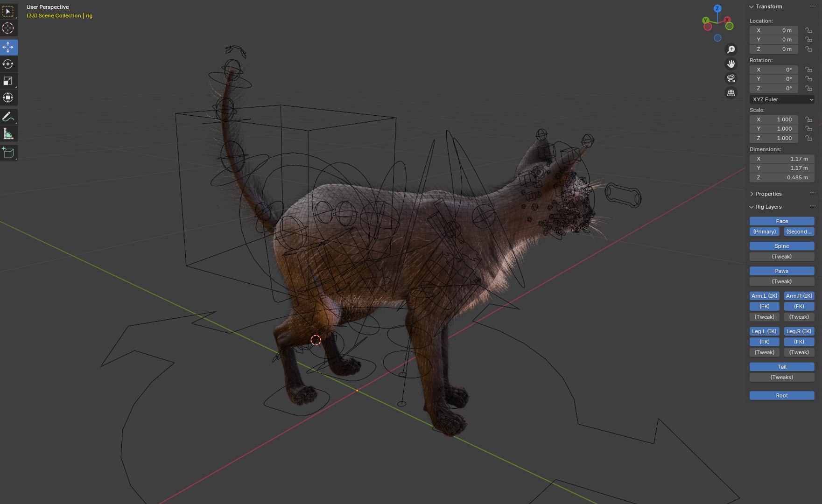Viewport: 822px width, 504px height.
Task: Toggle the Leg.R (IK) rig layer
Action: point(799,331)
